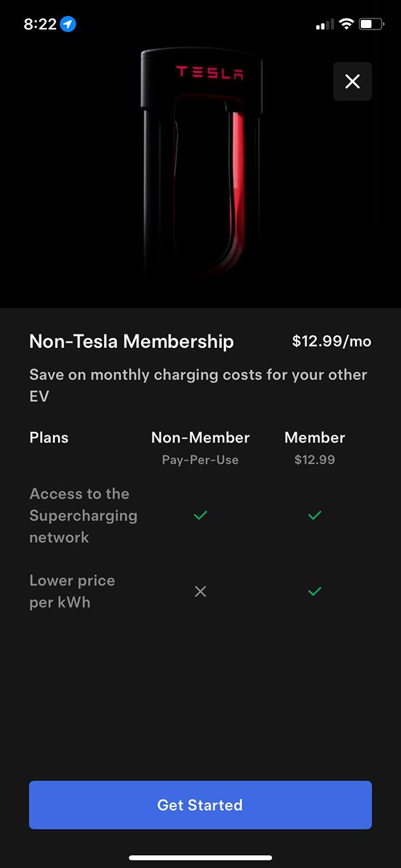Select the Member plan column header
Screen dimensions: 401x868
click(315, 438)
